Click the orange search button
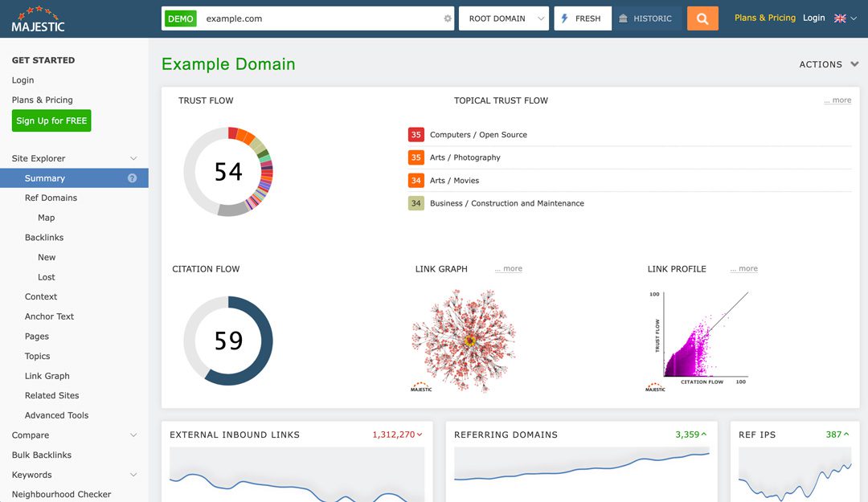 pos(702,18)
